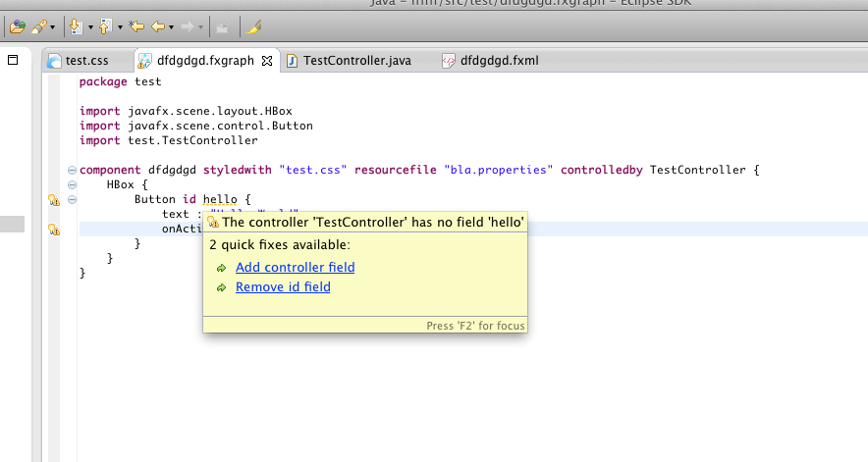Choose the Remove id field quick fix
Viewport: 868px width, 462px height.
283,287
